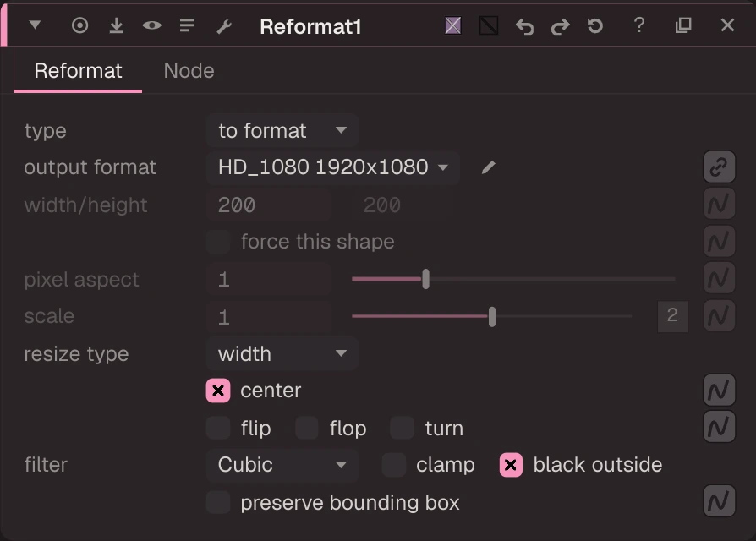Click the pixel aspect slider handle
The height and width of the screenshot is (541, 756).
(425, 279)
